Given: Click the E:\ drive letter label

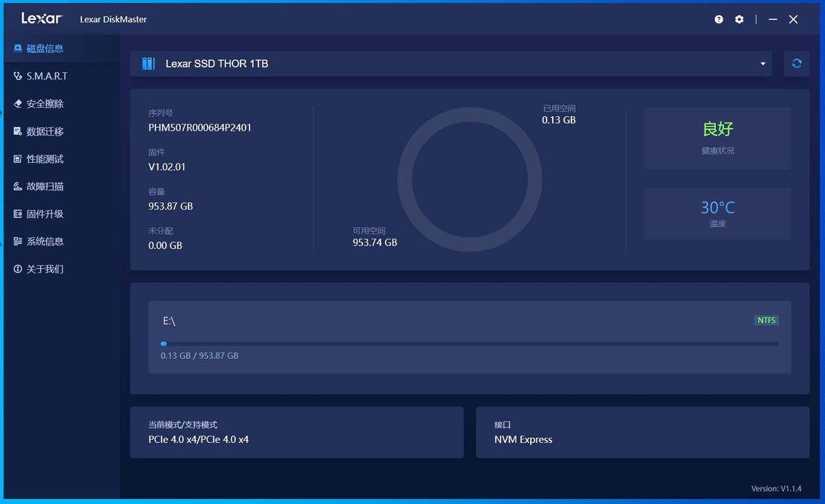Looking at the screenshot, I should coord(169,321).
